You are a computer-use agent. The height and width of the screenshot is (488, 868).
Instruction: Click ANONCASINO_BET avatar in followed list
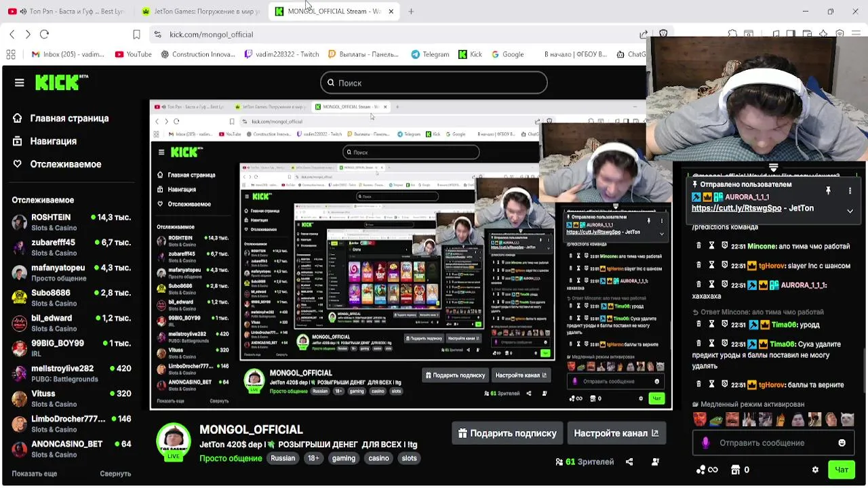tap(20, 449)
